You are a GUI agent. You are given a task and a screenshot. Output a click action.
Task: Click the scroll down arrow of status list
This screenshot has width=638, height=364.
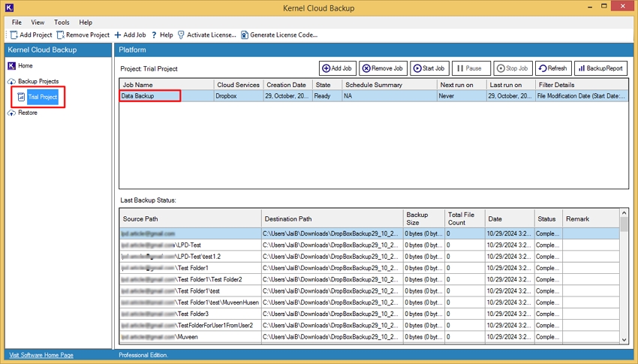(624, 340)
